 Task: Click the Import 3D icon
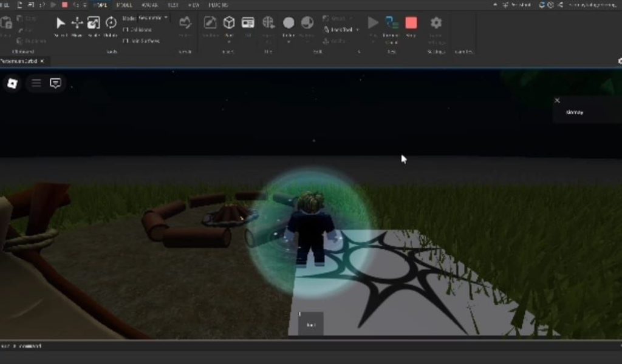(x=268, y=22)
